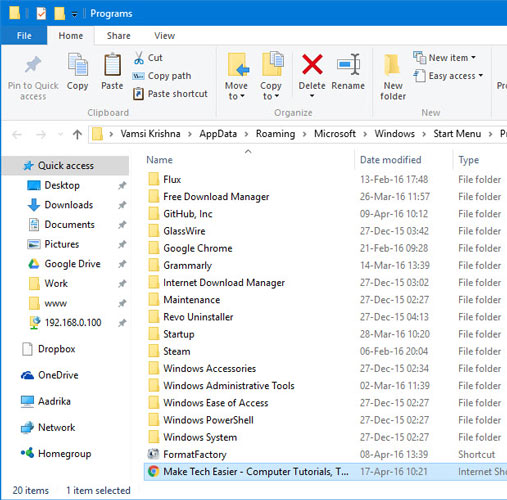This screenshot has width=507, height=500.
Task: Click the Google Drive sidebar icon
Action: click(34, 264)
